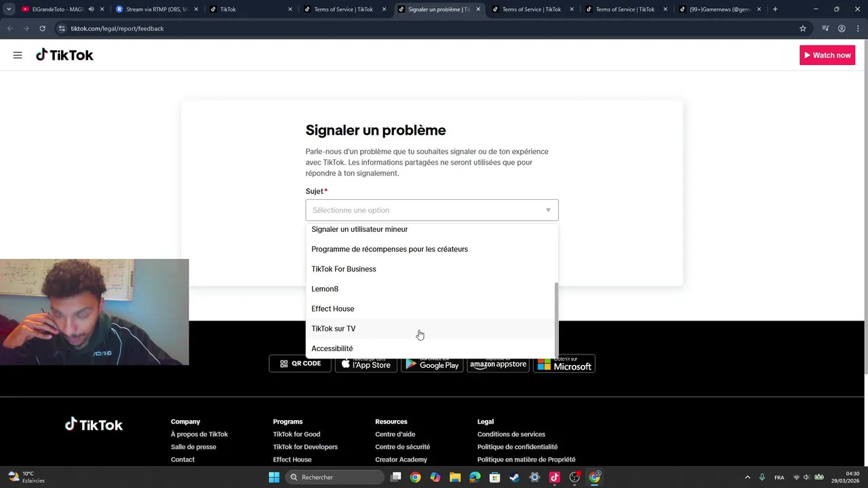Screen dimensions: 868x488
Task: Open the Sujet dropdown field
Action: 432,210
